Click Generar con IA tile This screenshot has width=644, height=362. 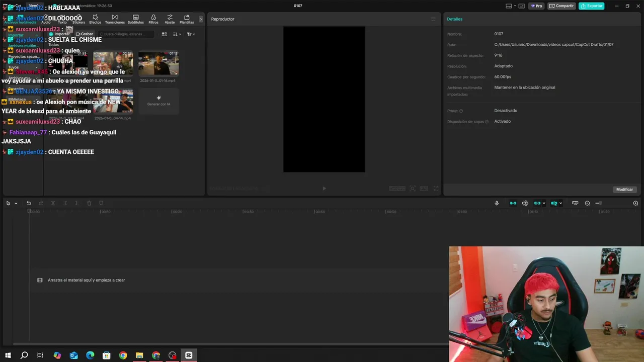pos(158,101)
